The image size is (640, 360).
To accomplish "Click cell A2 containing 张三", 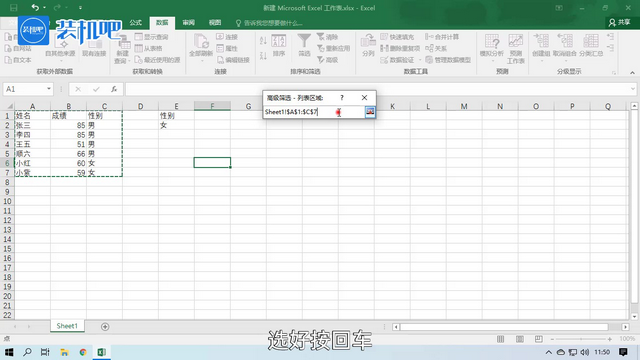I will coord(32,125).
